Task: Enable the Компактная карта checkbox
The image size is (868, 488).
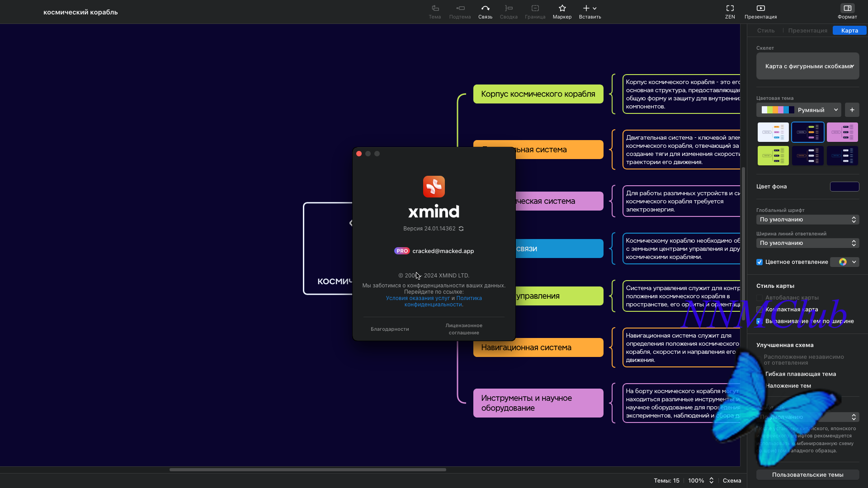Action: tap(759, 310)
